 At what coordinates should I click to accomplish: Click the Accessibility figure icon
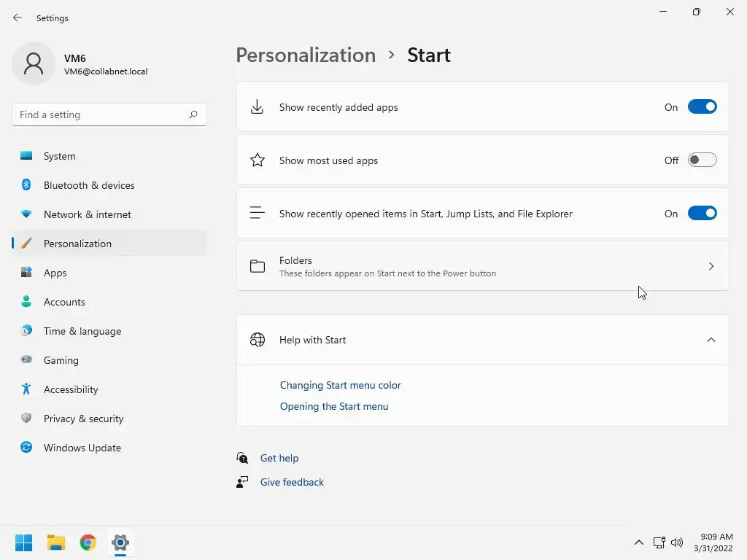click(26, 389)
